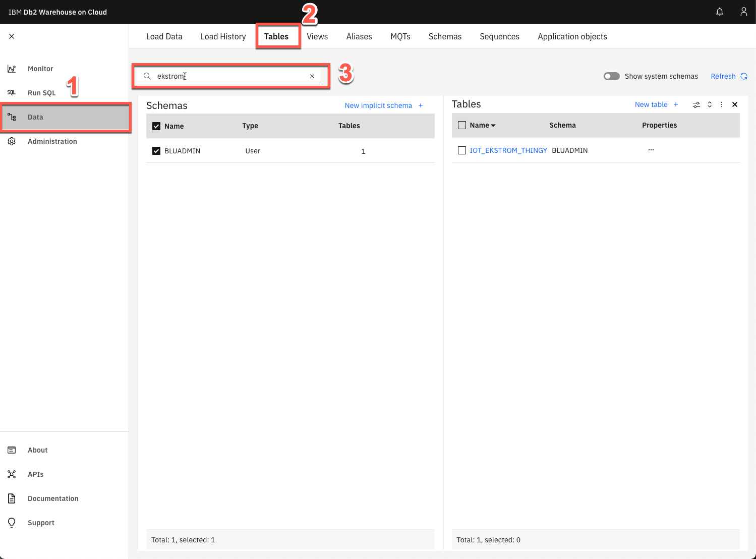756x559 pixels.
Task: Switch to the Aliases tab
Action: click(359, 36)
